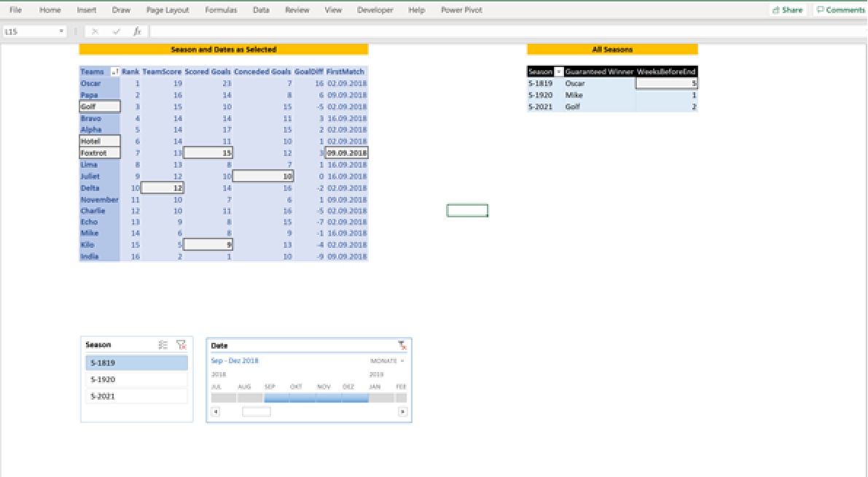868x477 pixels.
Task: Open the Comments pane button
Action: coord(840,10)
